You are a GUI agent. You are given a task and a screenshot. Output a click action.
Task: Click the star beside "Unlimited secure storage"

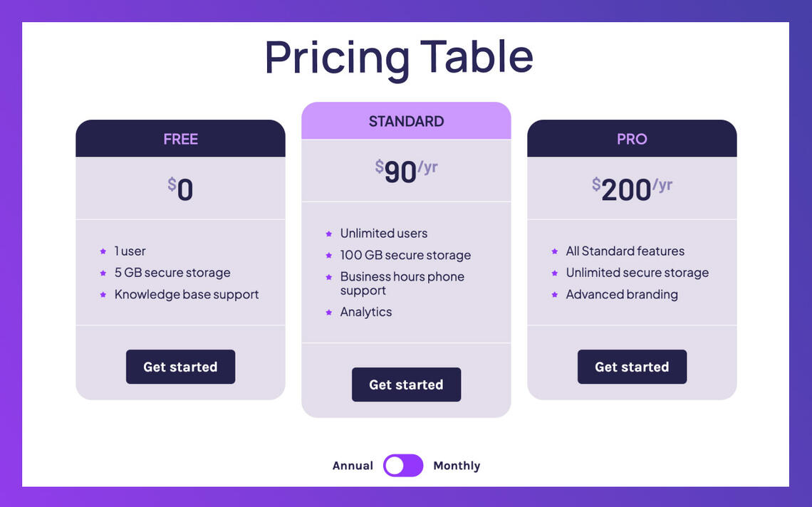tap(554, 273)
